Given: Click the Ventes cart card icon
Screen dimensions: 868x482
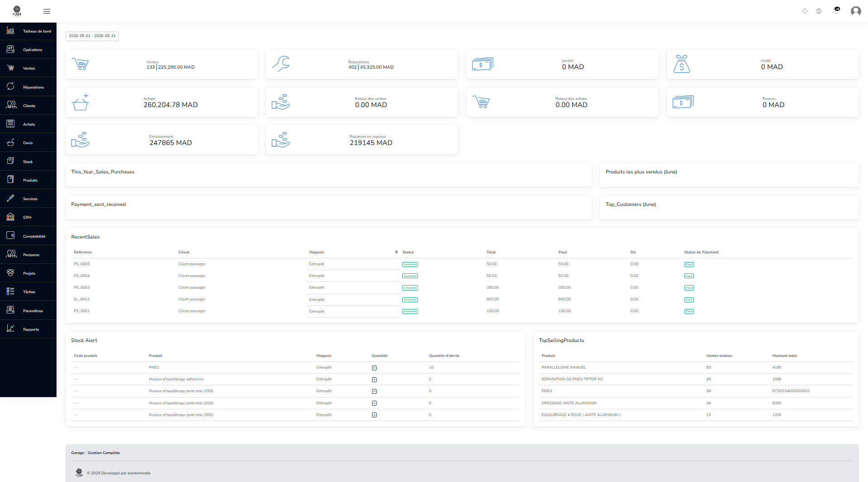Looking at the screenshot, I should coord(80,64).
